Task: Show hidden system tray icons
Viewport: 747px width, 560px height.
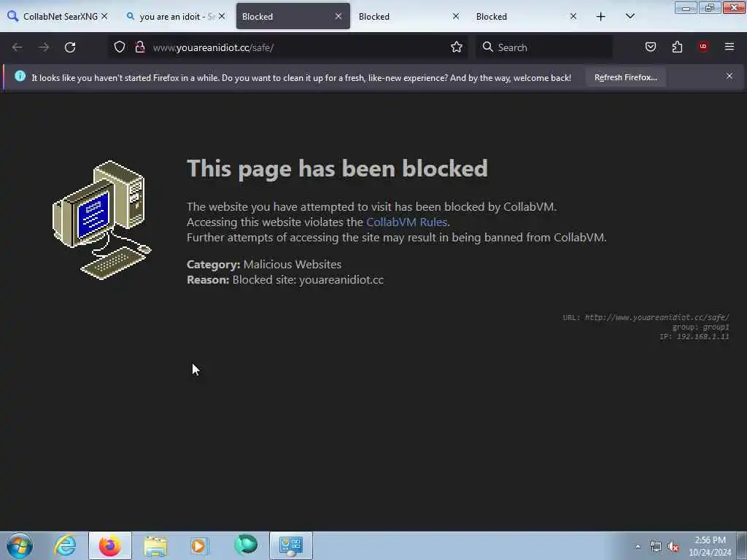Action: (638, 547)
